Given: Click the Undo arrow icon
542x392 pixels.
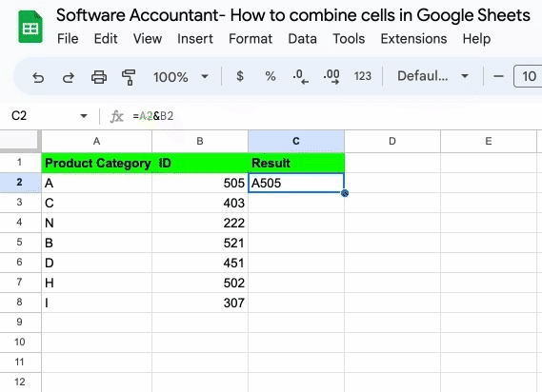Looking at the screenshot, I should coord(38,77).
